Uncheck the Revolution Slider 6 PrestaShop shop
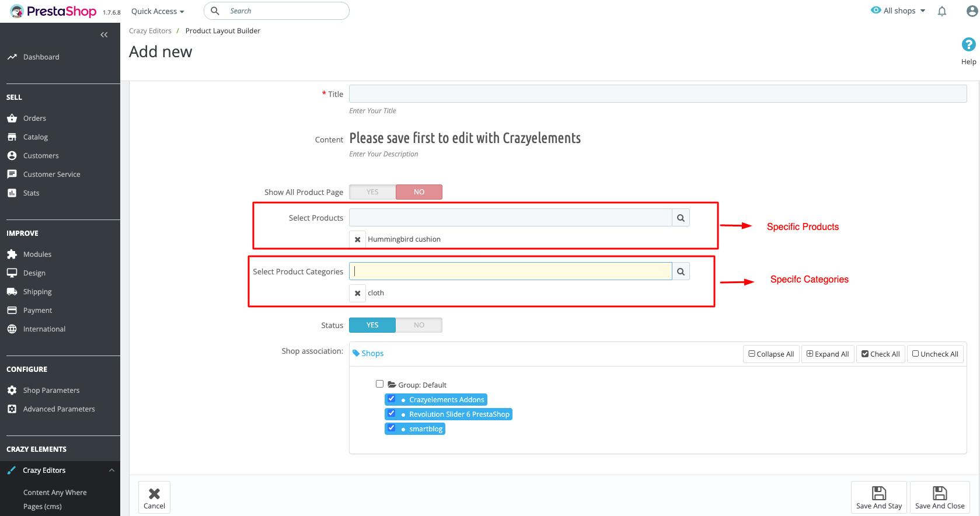 point(392,414)
